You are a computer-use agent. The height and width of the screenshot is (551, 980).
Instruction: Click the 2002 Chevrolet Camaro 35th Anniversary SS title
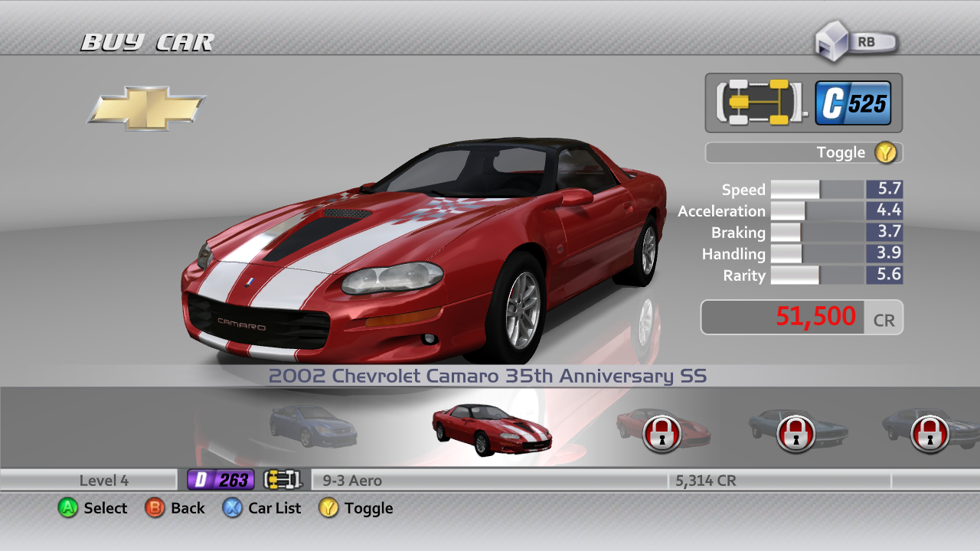pyautogui.click(x=488, y=376)
